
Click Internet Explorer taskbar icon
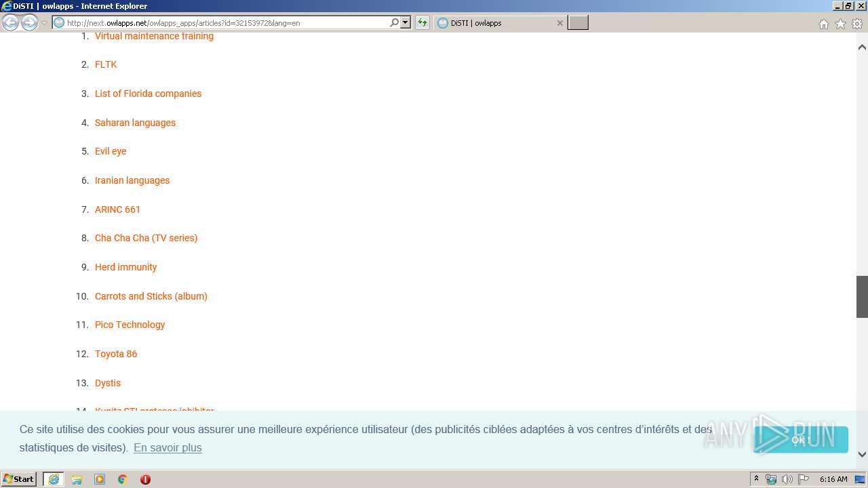pos(54,479)
